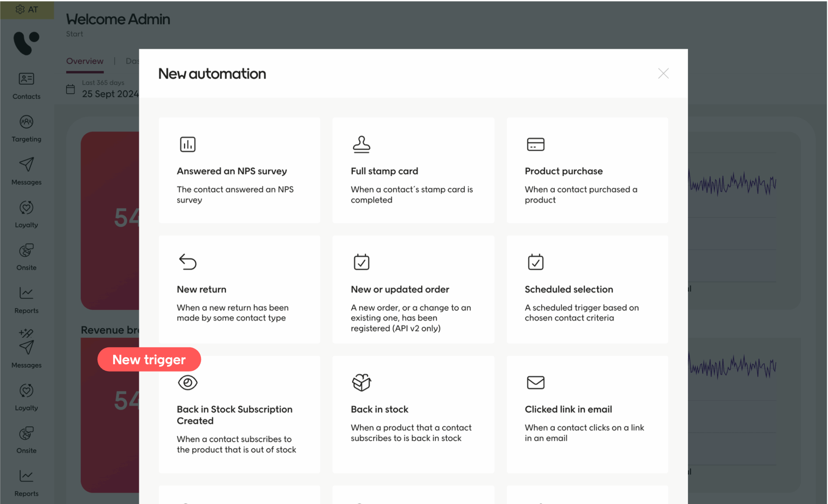Select Clicked link in email trigger
Viewport: 828px width, 504px height.
pos(587,415)
